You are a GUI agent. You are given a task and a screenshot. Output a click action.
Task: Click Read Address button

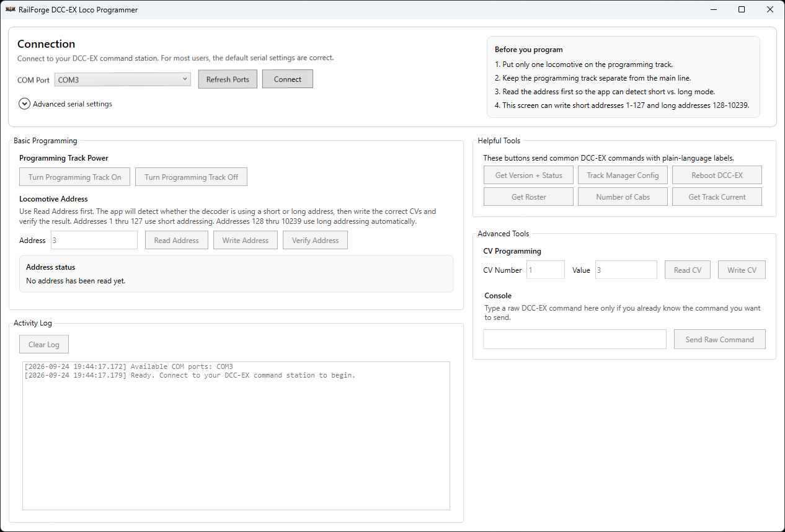coord(177,240)
